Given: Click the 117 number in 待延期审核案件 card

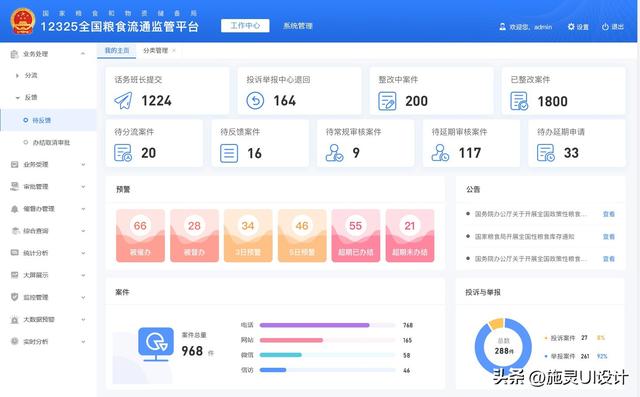Looking at the screenshot, I should (470, 153).
